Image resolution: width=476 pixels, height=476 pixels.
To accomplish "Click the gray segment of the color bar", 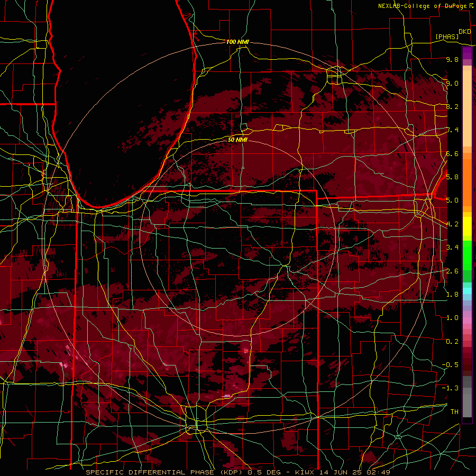I will pos(467,397).
